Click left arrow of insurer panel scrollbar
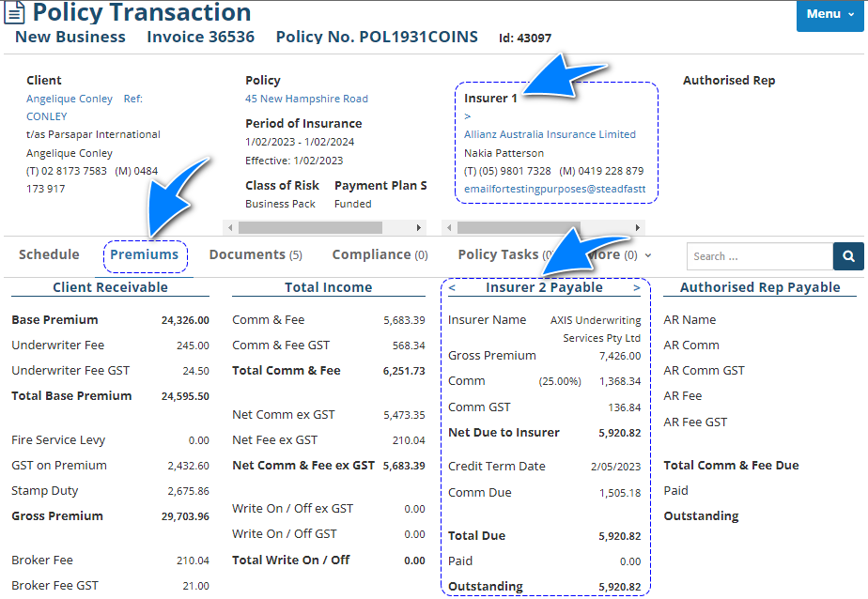Viewport: 868px width, 599px height. pos(449,227)
